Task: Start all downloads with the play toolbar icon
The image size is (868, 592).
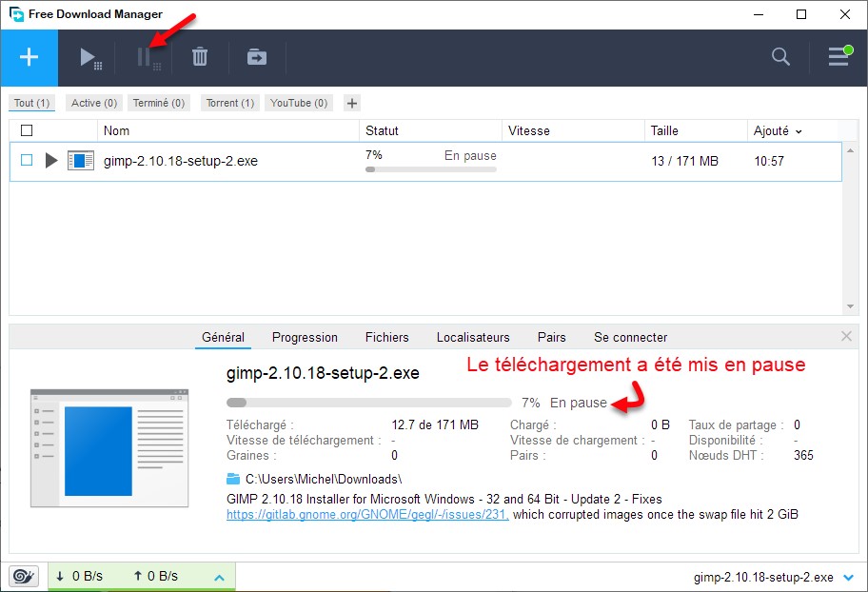Action: 89,57
